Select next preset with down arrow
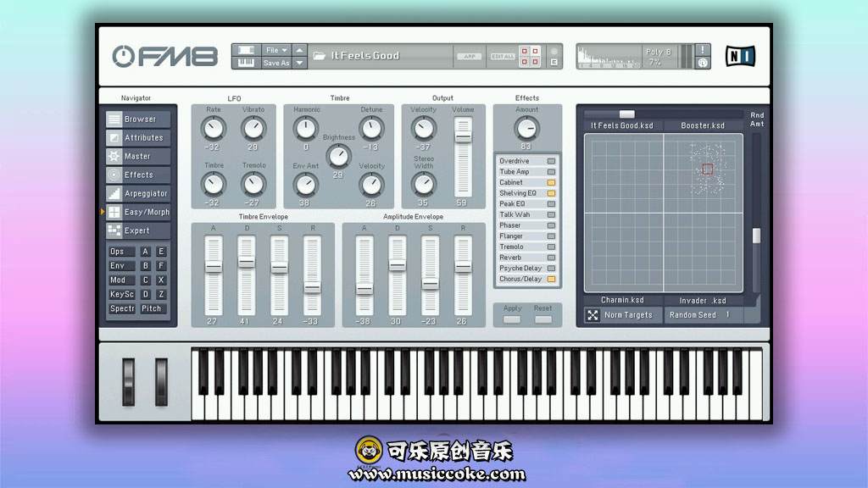 point(299,63)
